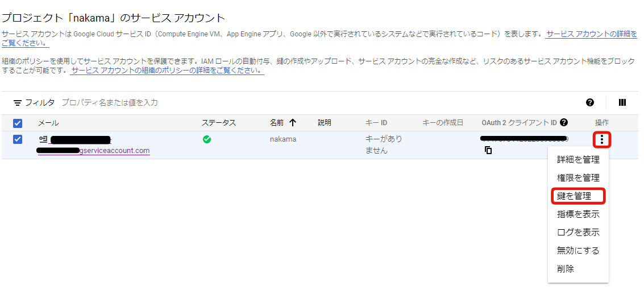Click the キーがありません cell
Image resolution: width=644 pixels, height=302 pixels.
tap(384, 144)
